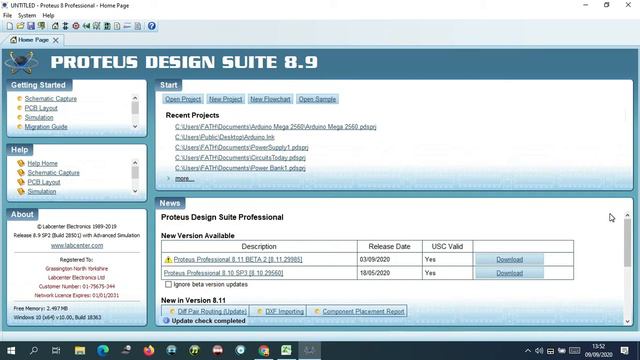Show hidden system tray icons chevron
The height and width of the screenshot is (360, 640).
coord(528,351)
